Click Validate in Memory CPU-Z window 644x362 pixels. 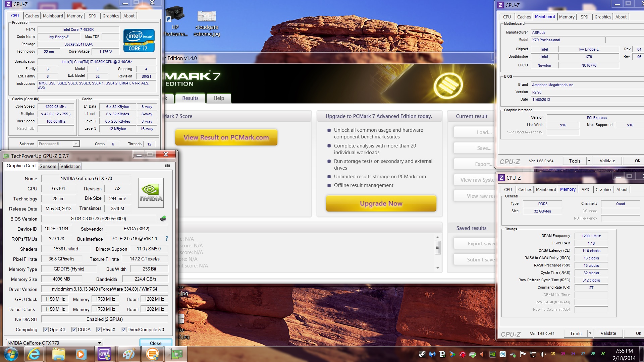click(608, 334)
